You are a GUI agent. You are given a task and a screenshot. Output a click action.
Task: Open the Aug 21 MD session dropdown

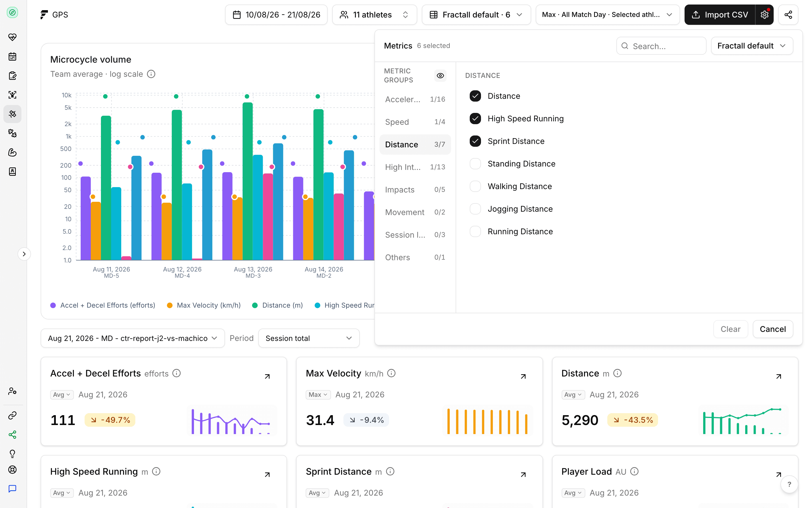133,338
